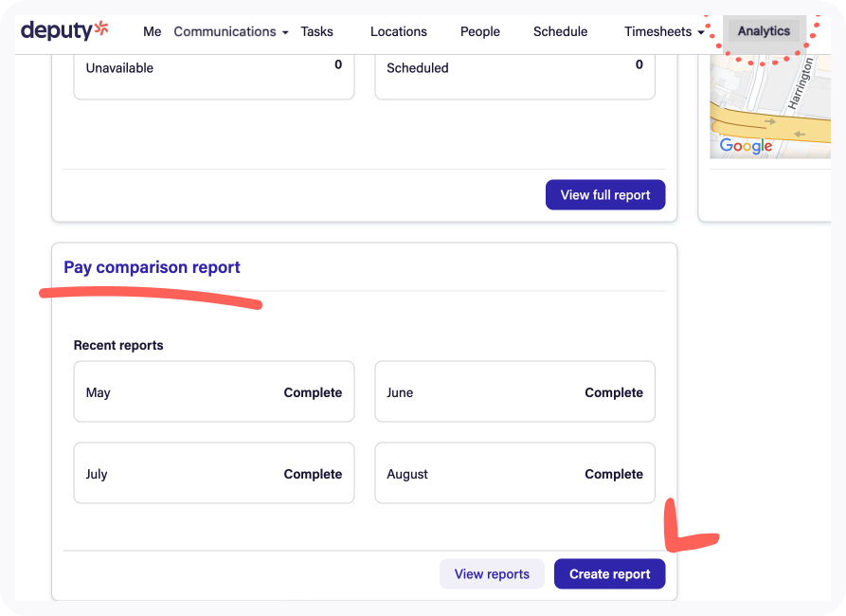Screen dimensions: 846x616
Task: Open the Locations tab
Action: point(398,31)
